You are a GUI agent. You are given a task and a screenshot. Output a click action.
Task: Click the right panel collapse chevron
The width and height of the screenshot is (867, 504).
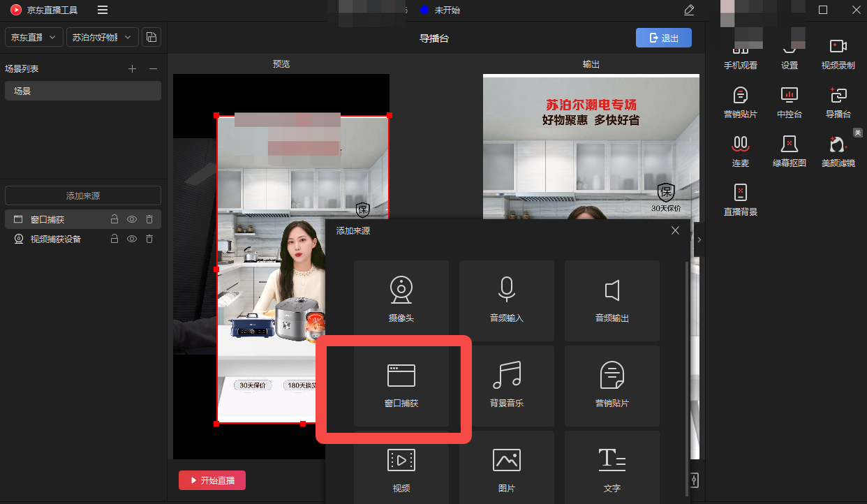(699, 239)
